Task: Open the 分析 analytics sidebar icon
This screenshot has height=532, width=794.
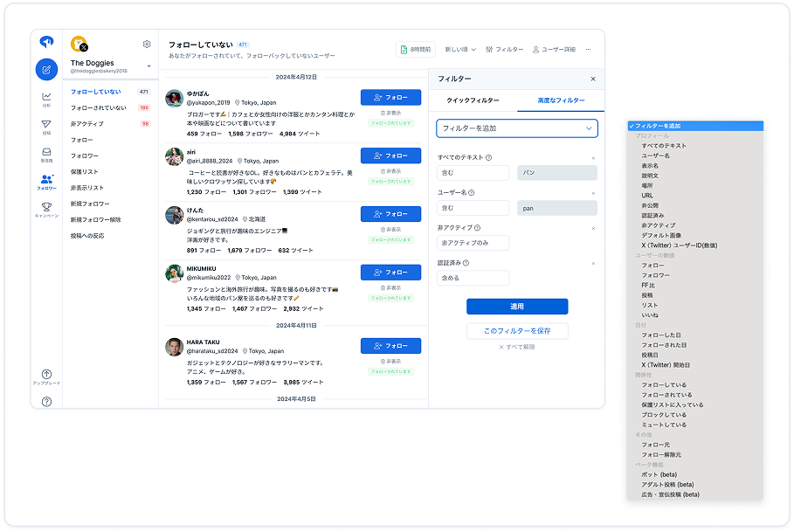Action: [46, 99]
